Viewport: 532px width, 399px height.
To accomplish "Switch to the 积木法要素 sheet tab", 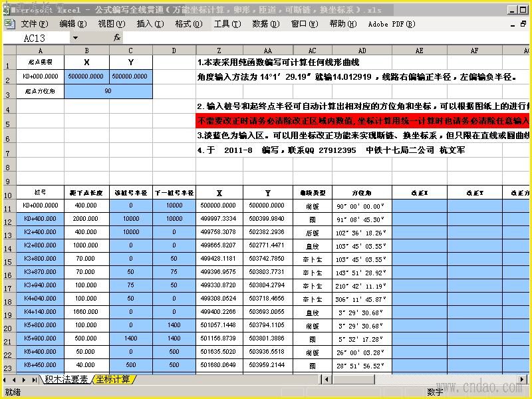I will (x=66, y=379).
